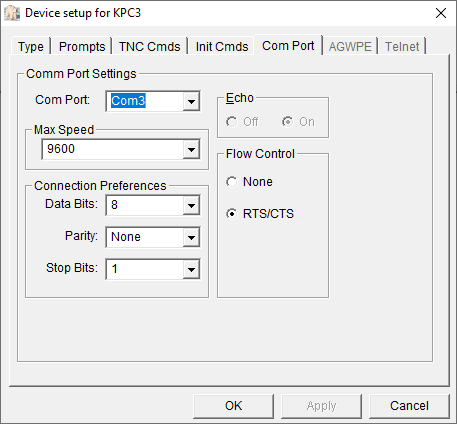
Task: Switch to the Type tab
Action: [x=31, y=46]
